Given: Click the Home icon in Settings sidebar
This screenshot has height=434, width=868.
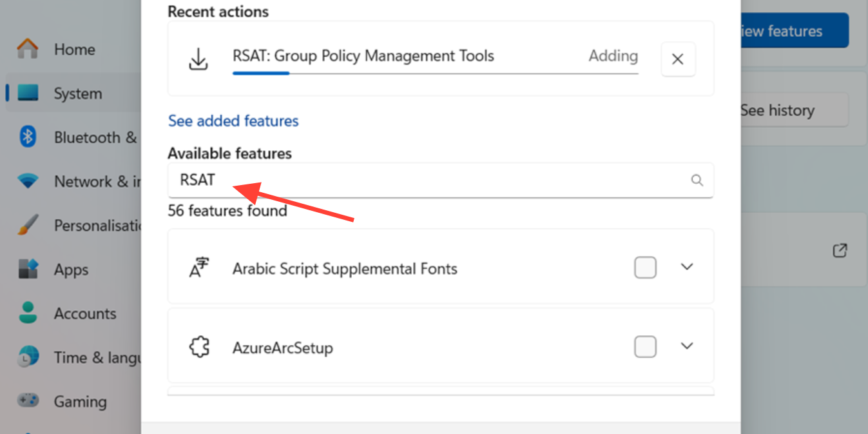Looking at the screenshot, I should click(28, 49).
